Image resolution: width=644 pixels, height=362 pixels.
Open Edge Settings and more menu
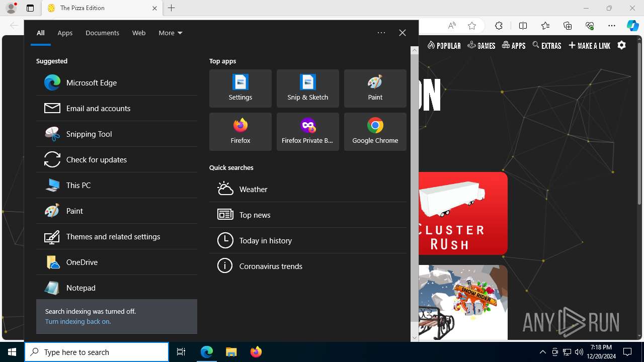[x=612, y=26]
